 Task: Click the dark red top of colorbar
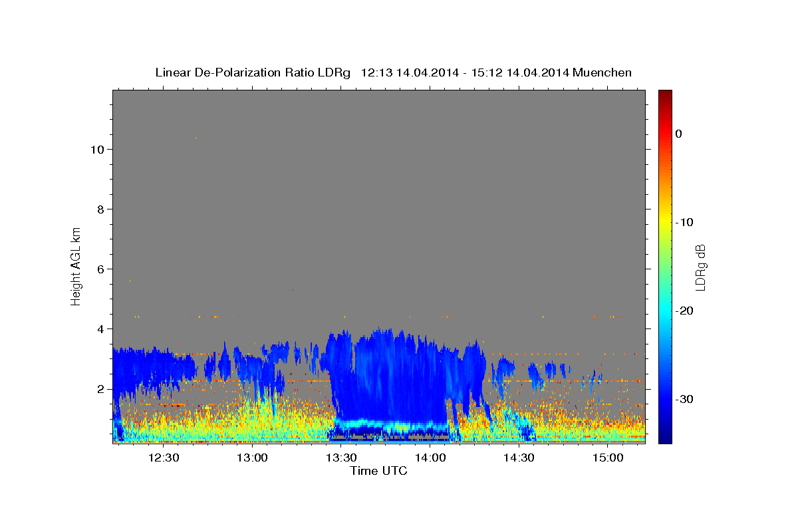(x=665, y=94)
